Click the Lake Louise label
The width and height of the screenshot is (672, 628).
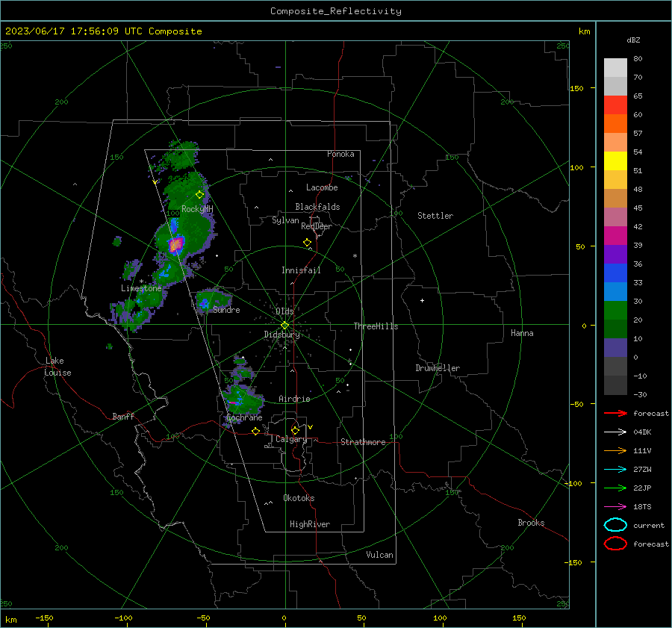(57, 367)
